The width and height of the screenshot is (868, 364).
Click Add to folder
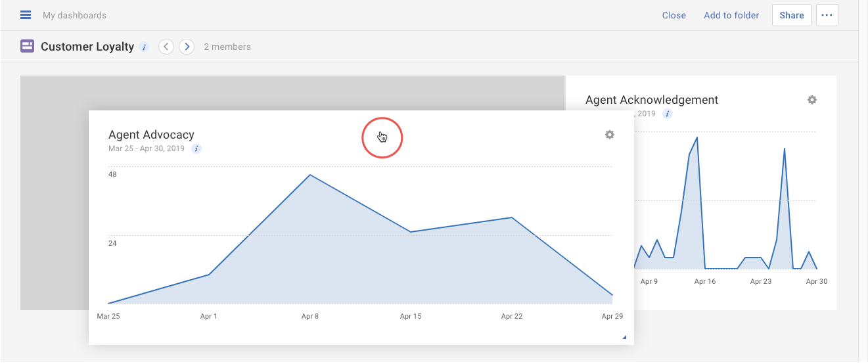pos(731,15)
